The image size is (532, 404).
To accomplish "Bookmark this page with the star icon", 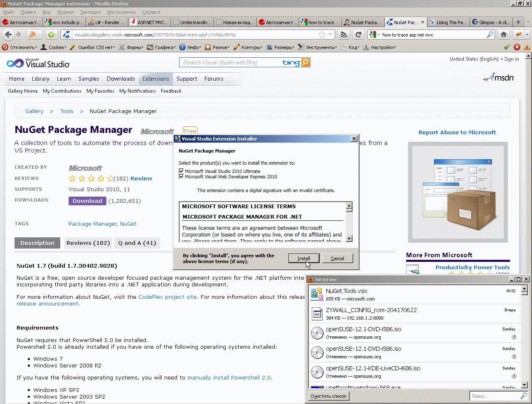I will pyautogui.click(x=322, y=35).
